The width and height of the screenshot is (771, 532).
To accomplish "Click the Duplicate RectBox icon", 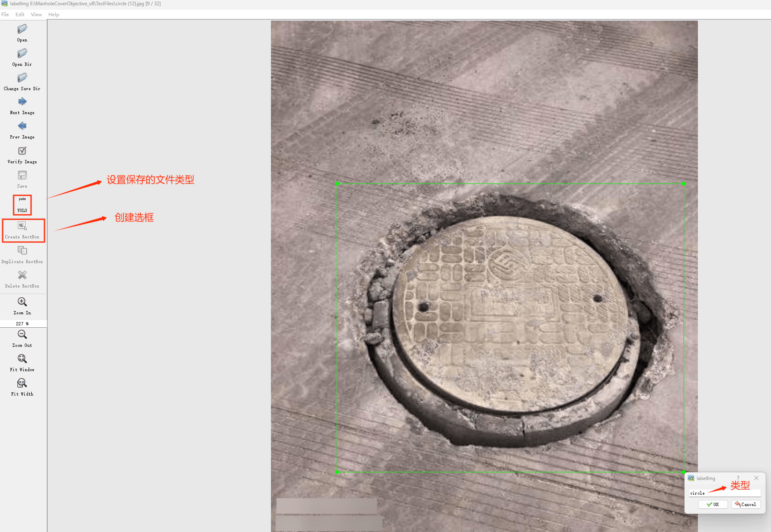I will coord(22,251).
